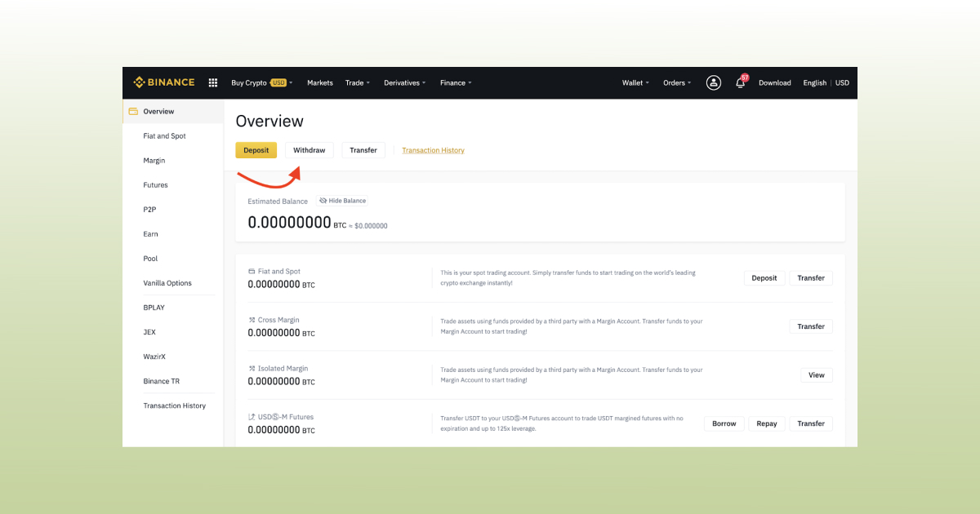Open the apps grid menu icon
980x514 pixels.
tap(213, 82)
